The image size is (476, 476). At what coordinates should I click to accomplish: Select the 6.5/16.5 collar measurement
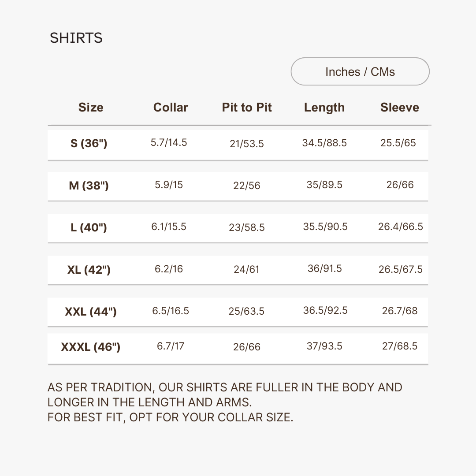coord(171,311)
